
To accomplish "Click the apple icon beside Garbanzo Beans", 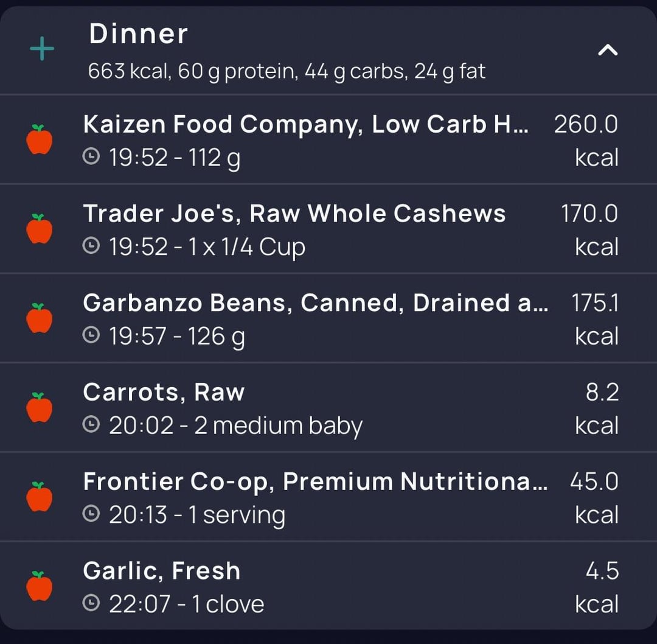I will [x=40, y=319].
